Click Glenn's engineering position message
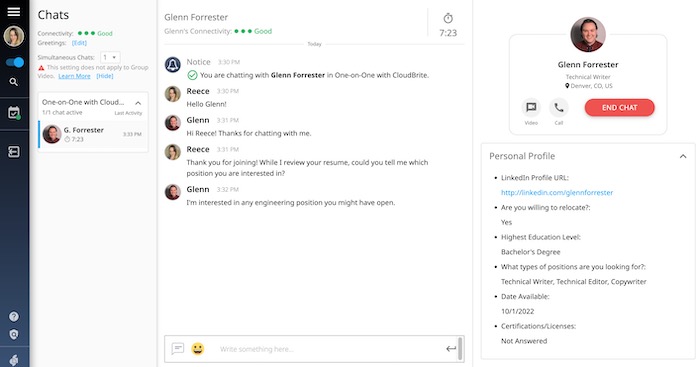 291,203
